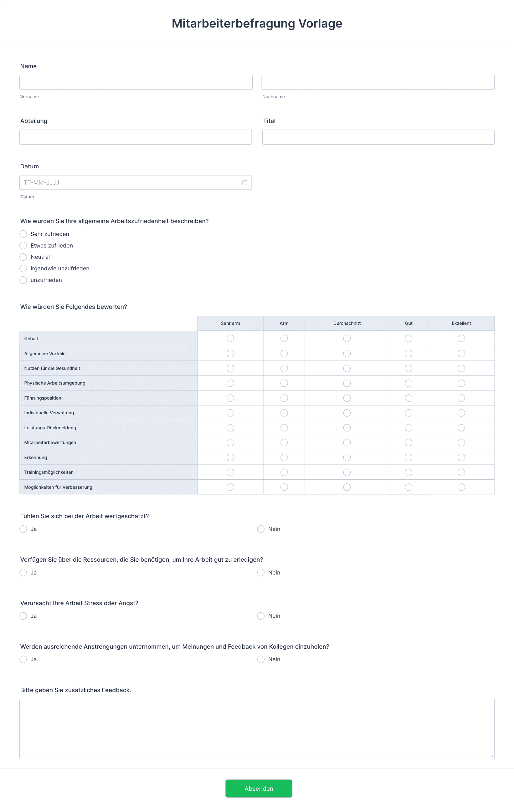Rate Gehalt as 'Exzellent'
The width and height of the screenshot is (514, 812).
coord(461,338)
